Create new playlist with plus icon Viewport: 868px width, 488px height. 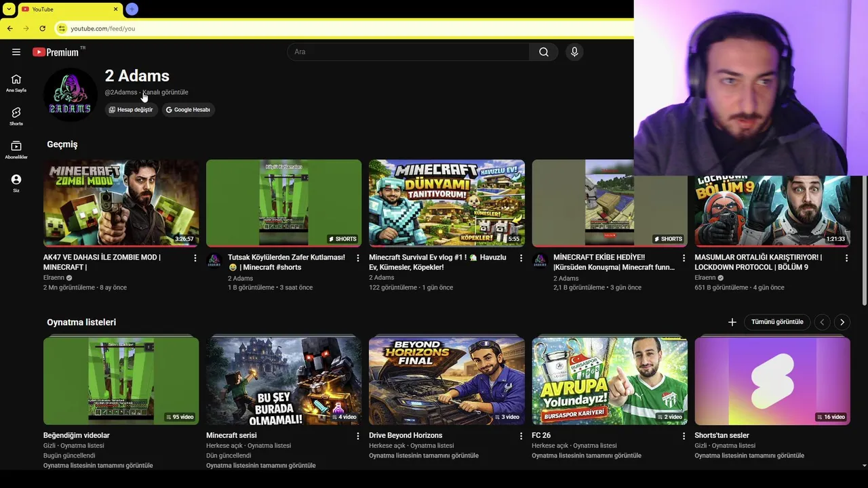(732, 322)
